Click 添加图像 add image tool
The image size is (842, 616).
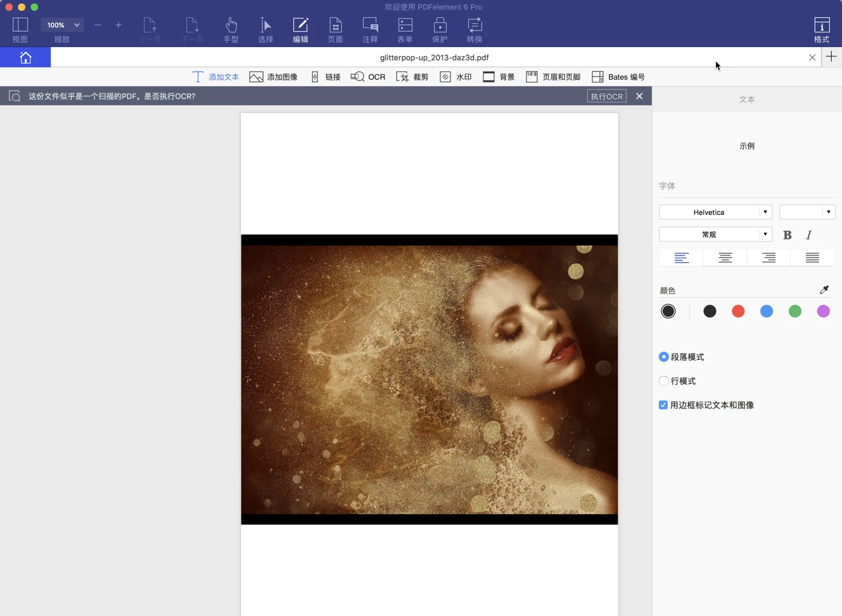tap(274, 77)
